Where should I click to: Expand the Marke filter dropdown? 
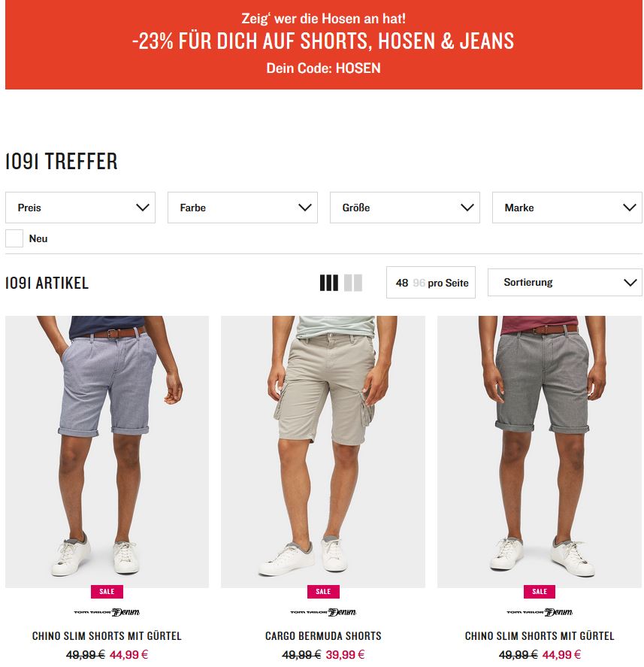pyautogui.click(x=567, y=208)
